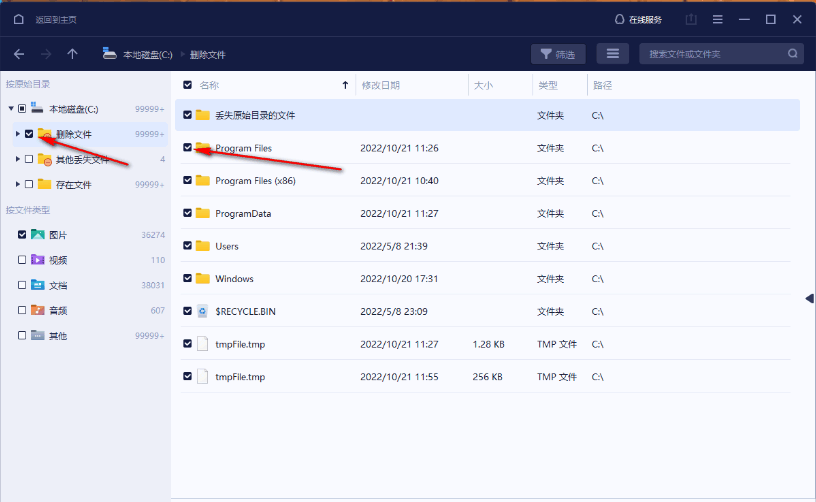Screen dimensions: 816x502
Task: Click the search files or folders field
Action: (721, 54)
